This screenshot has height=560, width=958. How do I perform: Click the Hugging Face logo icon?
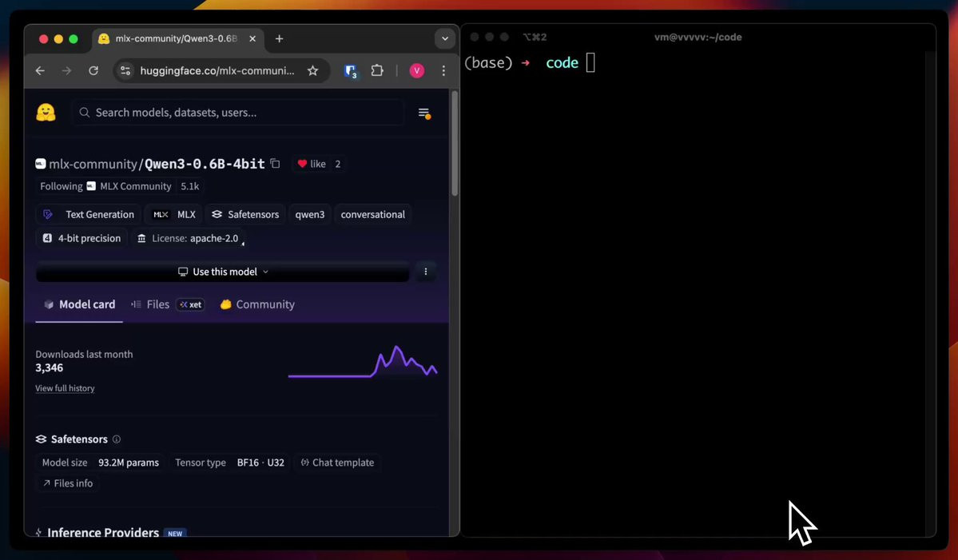click(46, 113)
